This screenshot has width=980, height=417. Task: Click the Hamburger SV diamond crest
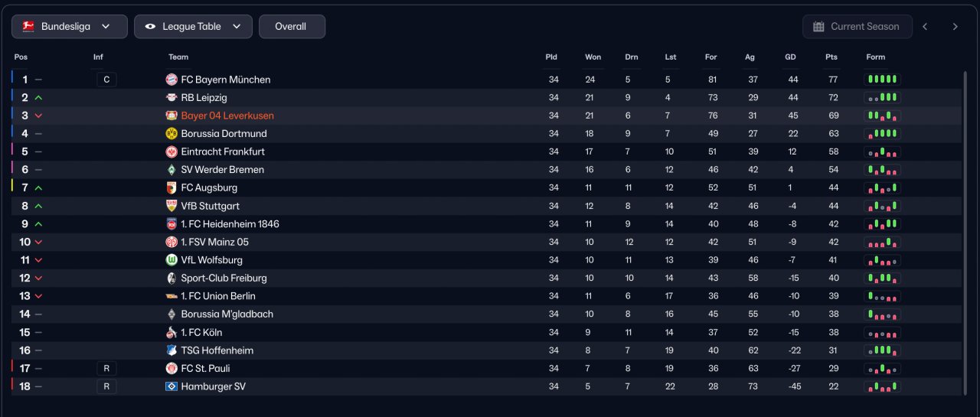point(171,386)
